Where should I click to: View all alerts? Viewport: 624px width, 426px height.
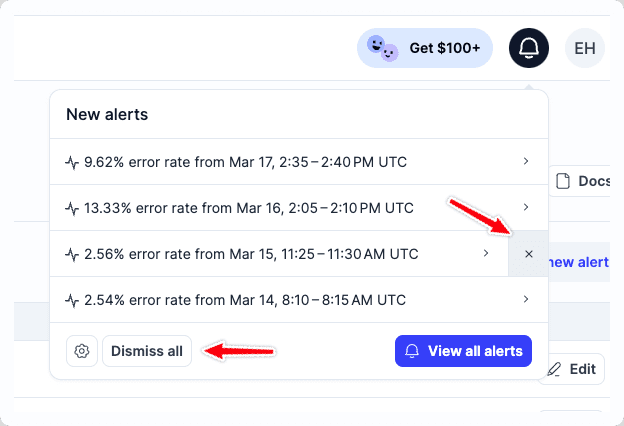click(464, 351)
